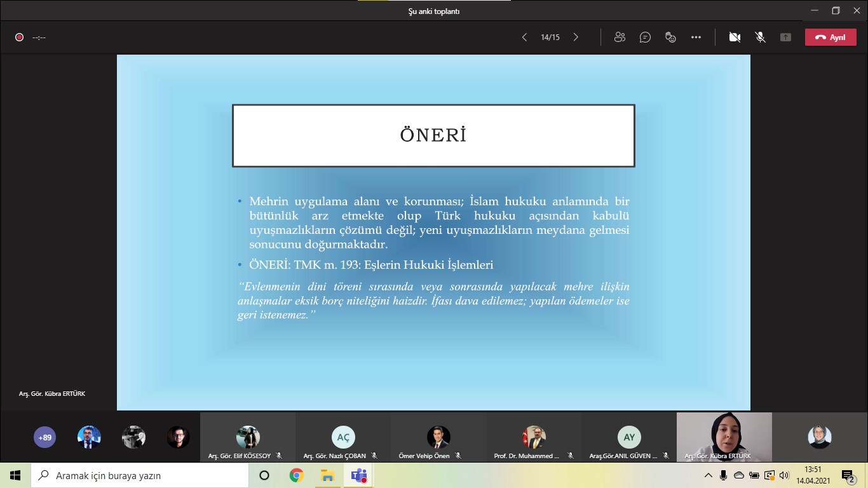
Task: Open the raise hand reactions menu
Action: (x=670, y=37)
